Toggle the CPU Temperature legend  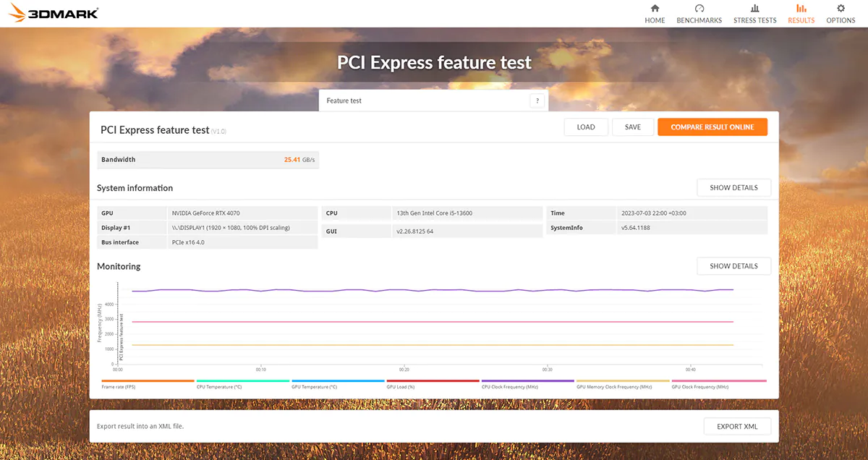pyautogui.click(x=243, y=384)
